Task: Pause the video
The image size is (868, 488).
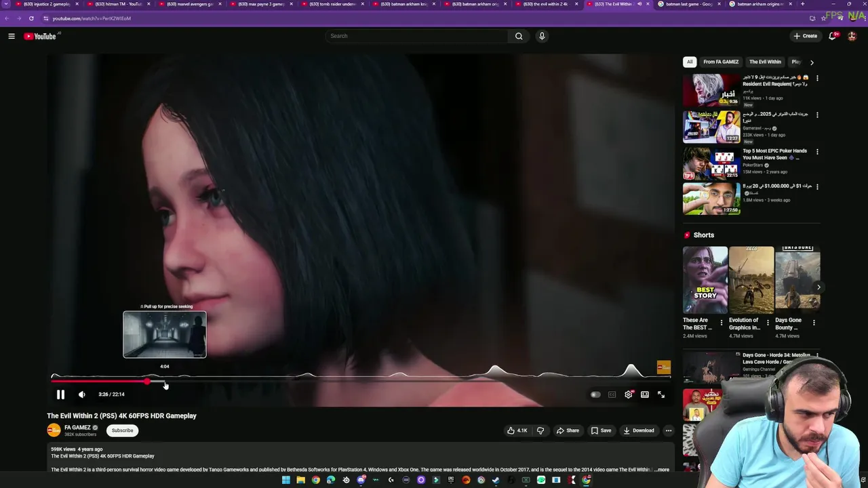Action: pyautogui.click(x=60, y=394)
